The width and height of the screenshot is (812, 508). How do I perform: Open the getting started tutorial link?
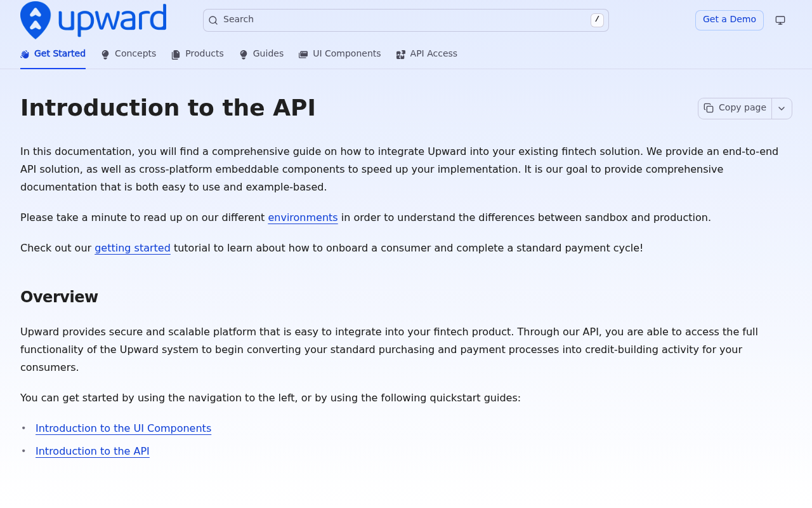[x=133, y=248]
